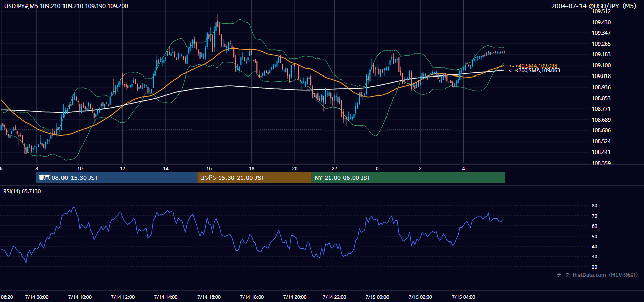Click hour tick 18 under price chart
This screenshot has height=302, width=644.
coord(251,168)
